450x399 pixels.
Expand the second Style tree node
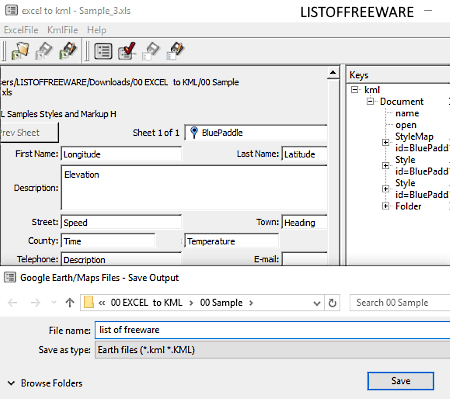pos(386,189)
